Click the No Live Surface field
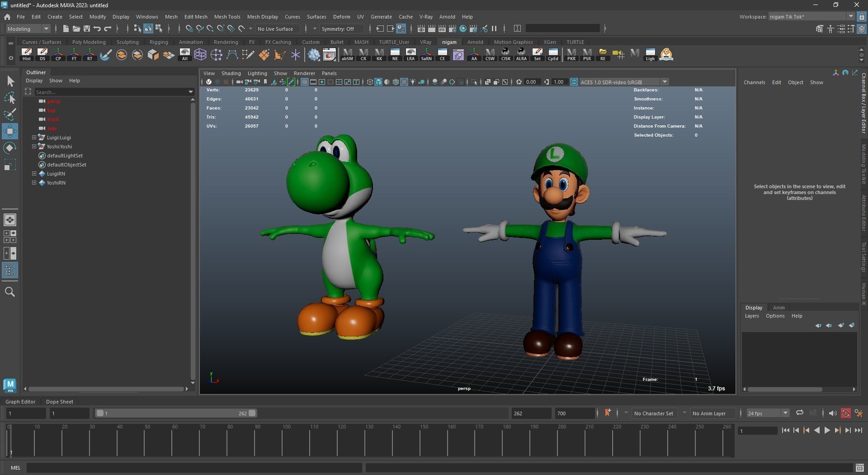868x475 pixels. coord(277,29)
